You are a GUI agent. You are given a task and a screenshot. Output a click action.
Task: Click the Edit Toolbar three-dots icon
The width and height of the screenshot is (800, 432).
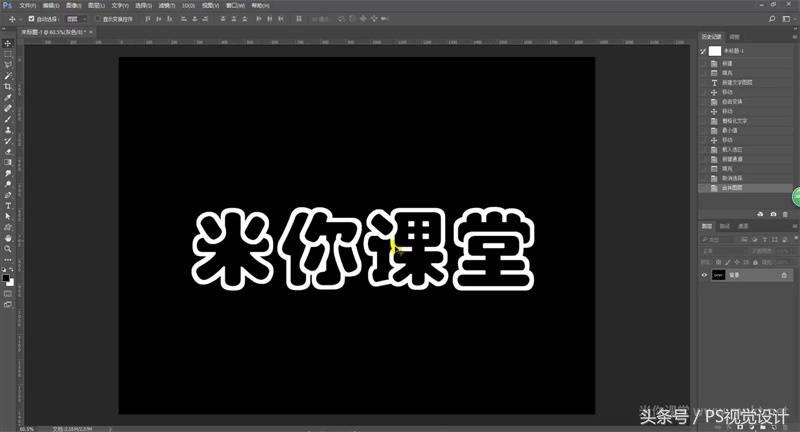tap(8, 260)
